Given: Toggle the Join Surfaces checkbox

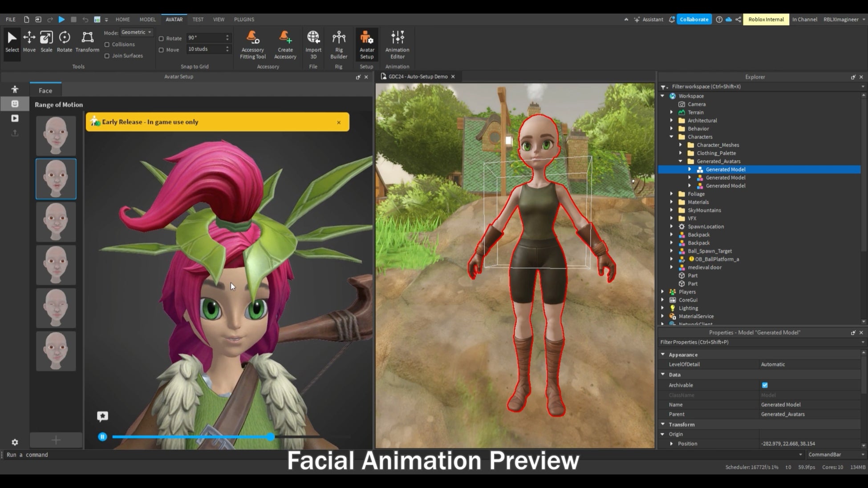Looking at the screenshot, I should [x=107, y=56].
